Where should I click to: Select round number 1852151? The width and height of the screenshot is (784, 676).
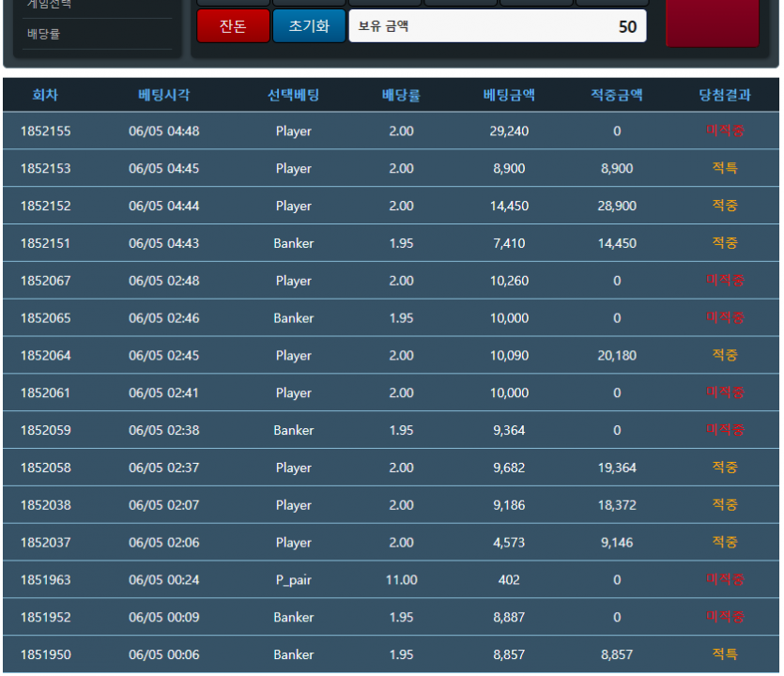[x=45, y=243]
